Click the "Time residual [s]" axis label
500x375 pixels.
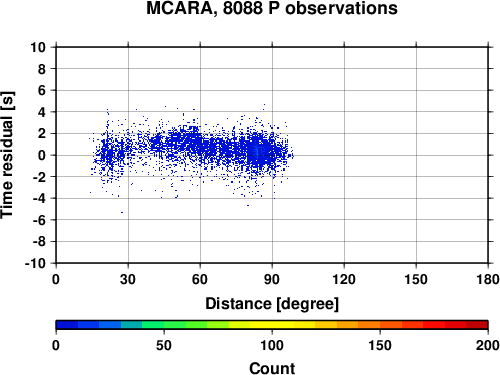pos(7,155)
